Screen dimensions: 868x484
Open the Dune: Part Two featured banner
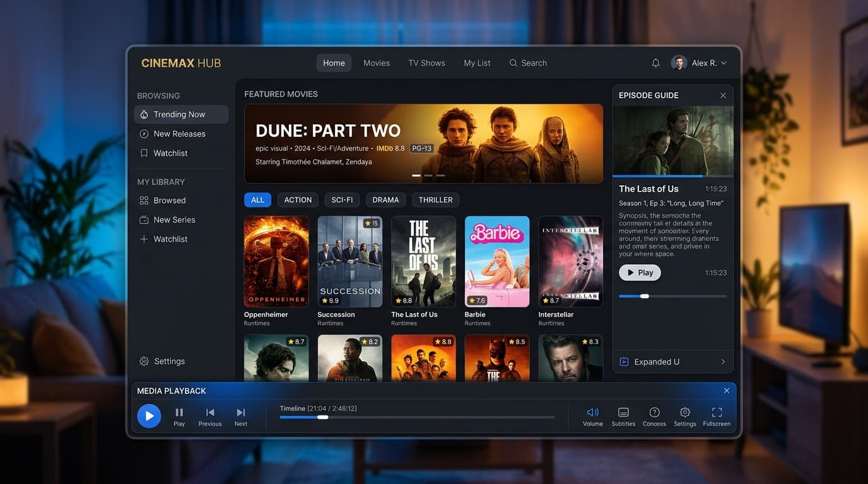423,144
